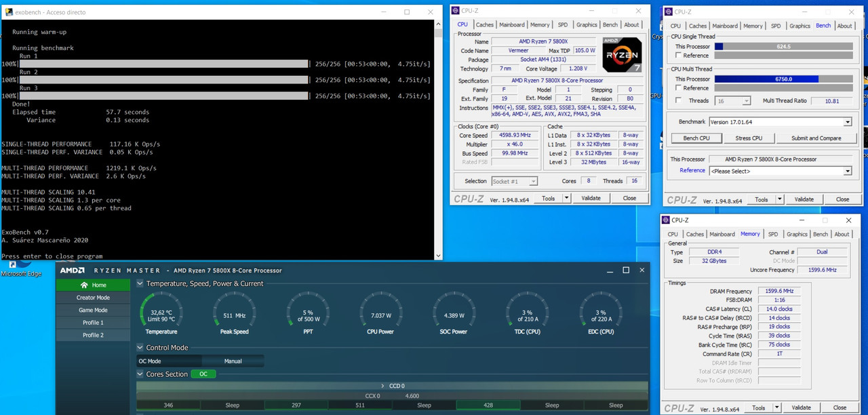Open the Graphics tab in the Bench window
Viewport: 868px width, 415px height.
800,26
